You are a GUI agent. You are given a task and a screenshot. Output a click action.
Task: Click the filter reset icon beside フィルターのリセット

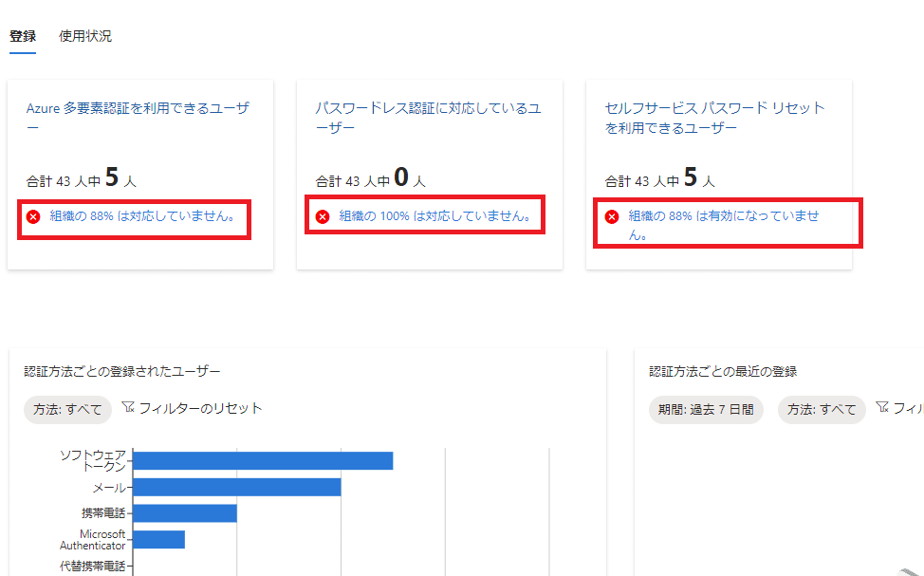128,408
